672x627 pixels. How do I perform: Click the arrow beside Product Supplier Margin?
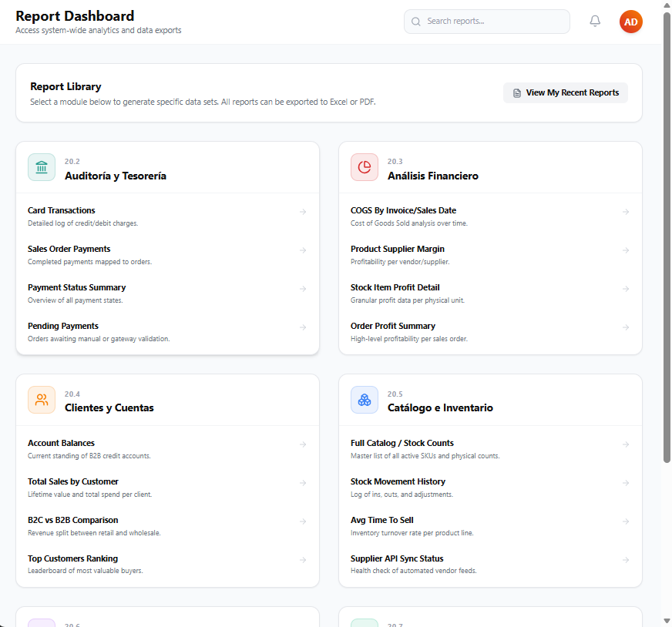click(x=626, y=250)
